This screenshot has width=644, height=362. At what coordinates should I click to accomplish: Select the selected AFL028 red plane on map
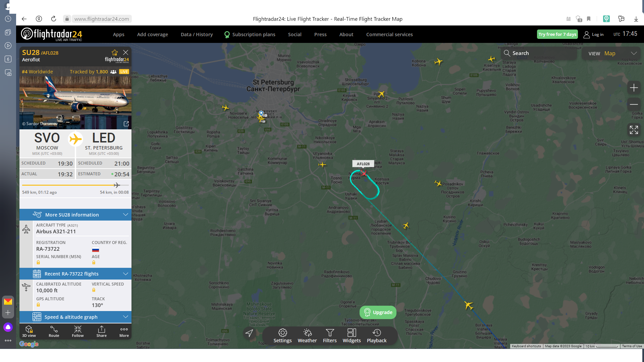tap(364, 173)
